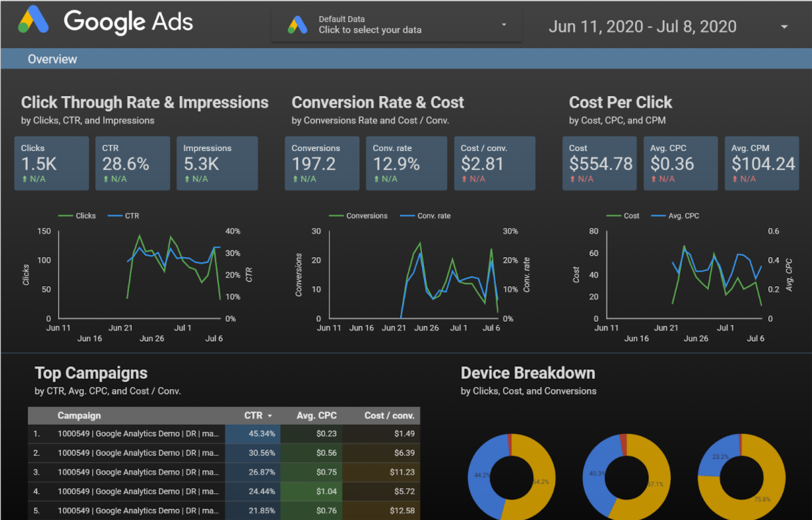Click the CTR 28.6% scorecard
812x520 pixels.
[x=132, y=164]
